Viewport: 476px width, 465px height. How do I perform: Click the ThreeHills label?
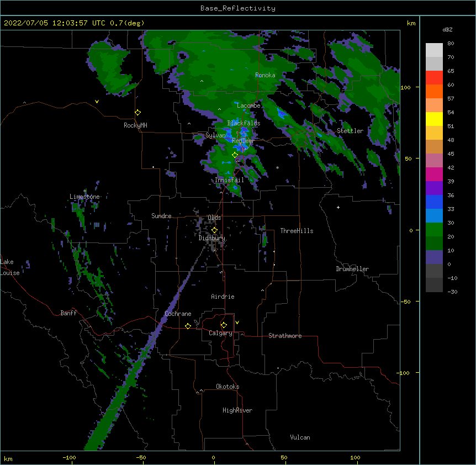point(297,231)
